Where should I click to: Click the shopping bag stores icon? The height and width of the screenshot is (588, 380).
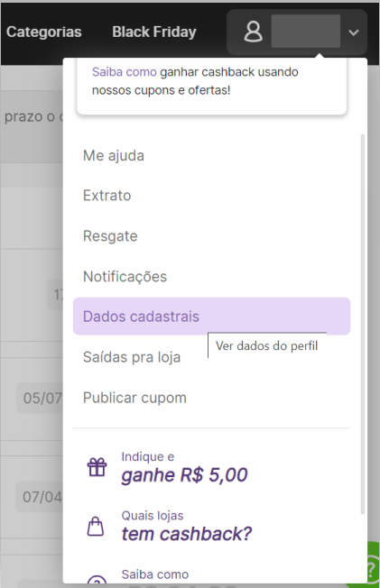coord(96,526)
